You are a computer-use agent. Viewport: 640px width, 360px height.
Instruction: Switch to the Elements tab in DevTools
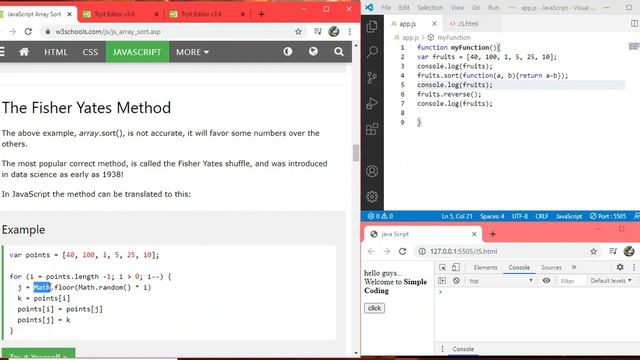click(x=485, y=267)
